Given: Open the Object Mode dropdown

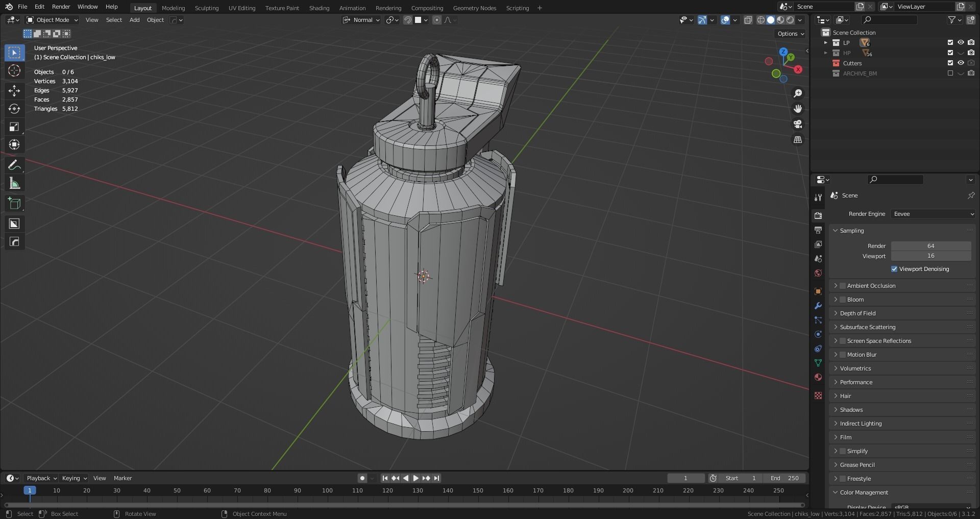Looking at the screenshot, I should 52,20.
